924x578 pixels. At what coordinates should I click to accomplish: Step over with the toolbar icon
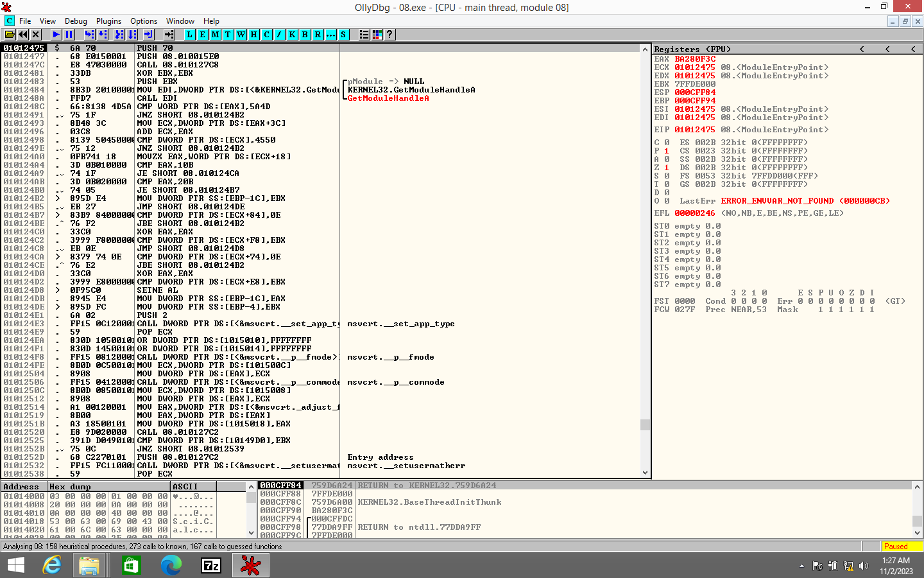click(103, 35)
